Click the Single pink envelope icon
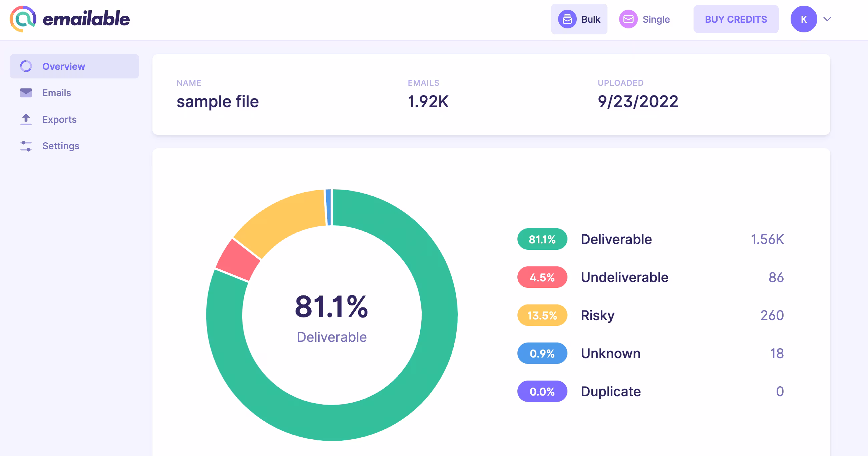 628,19
